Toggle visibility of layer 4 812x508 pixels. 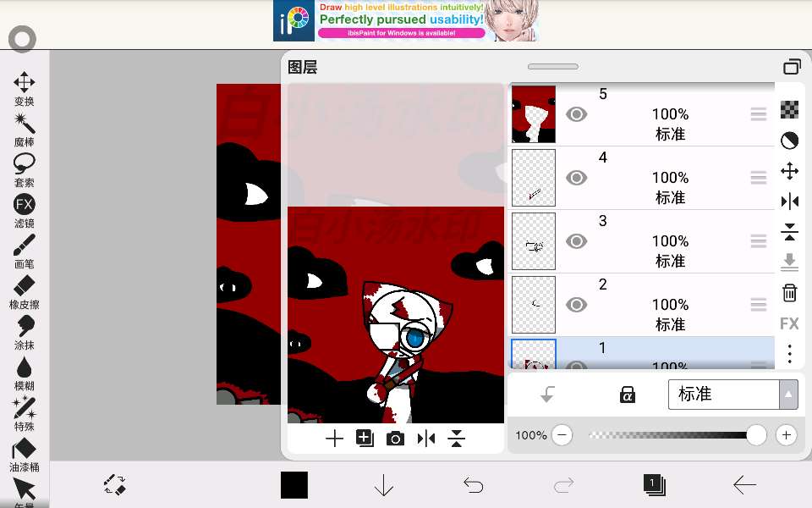[x=576, y=178]
